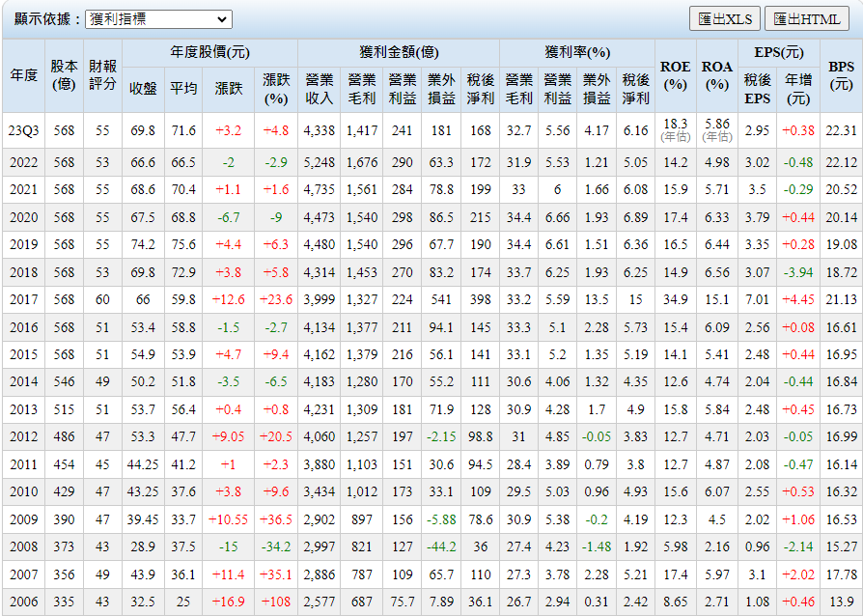Click the 平均 price column header

tap(183, 88)
